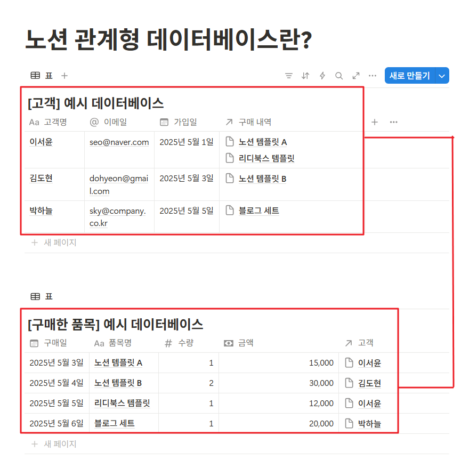Click the # icon on the 수량 column

tap(169, 343)
